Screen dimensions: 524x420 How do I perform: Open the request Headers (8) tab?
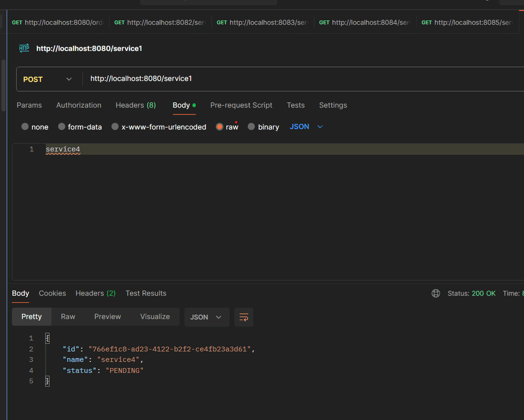click(135, 105)
